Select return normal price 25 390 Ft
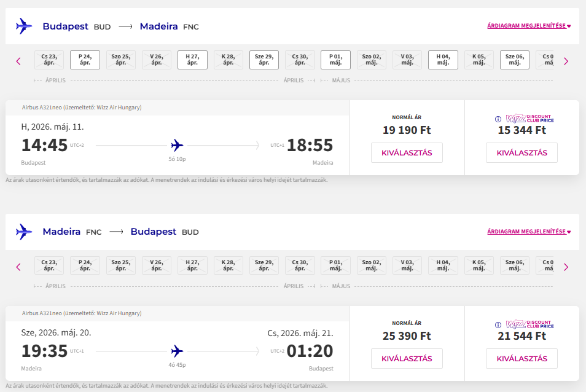 coord(407,359)
